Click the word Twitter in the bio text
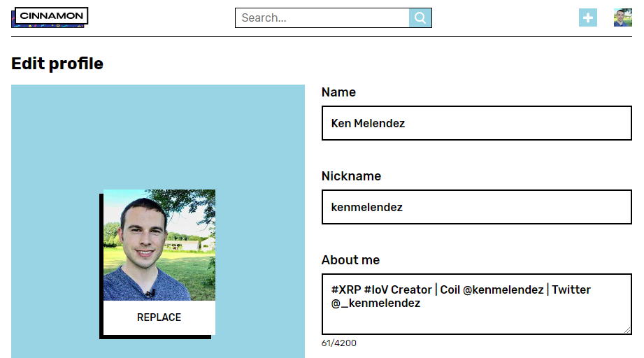Screen dimensions: 644x358 571,290
